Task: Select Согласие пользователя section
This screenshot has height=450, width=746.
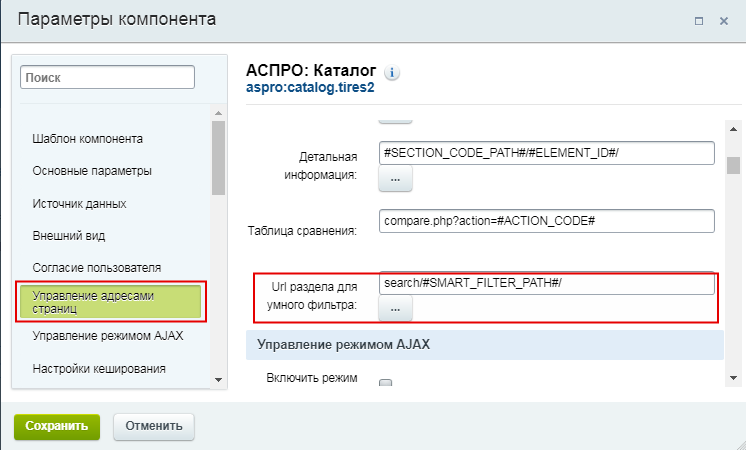Action: (x=97, y=269)
